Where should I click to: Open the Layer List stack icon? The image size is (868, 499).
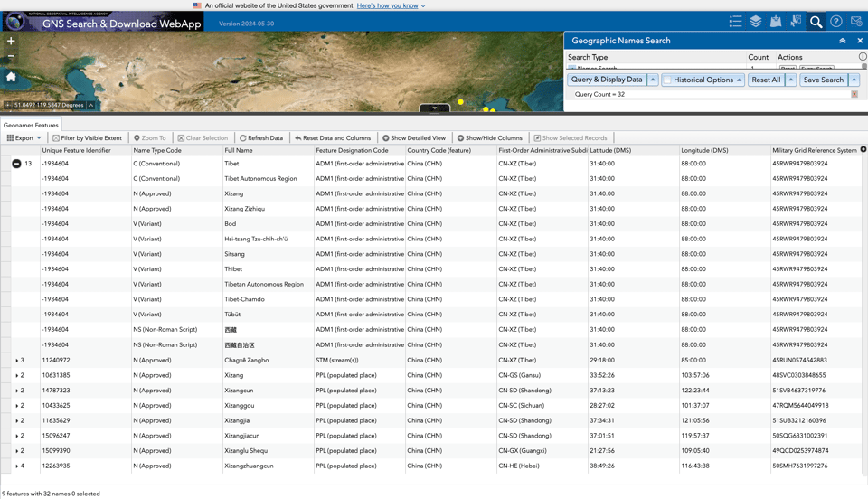point(755,21)
